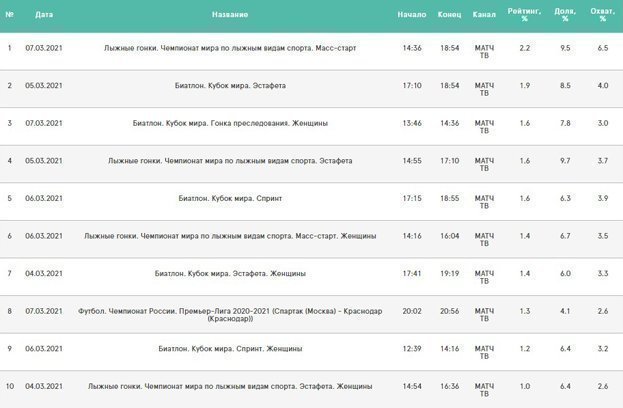Select start time 20:02 in football row
This screenshot has height=408, width=623.
click(x=411, y=311)
